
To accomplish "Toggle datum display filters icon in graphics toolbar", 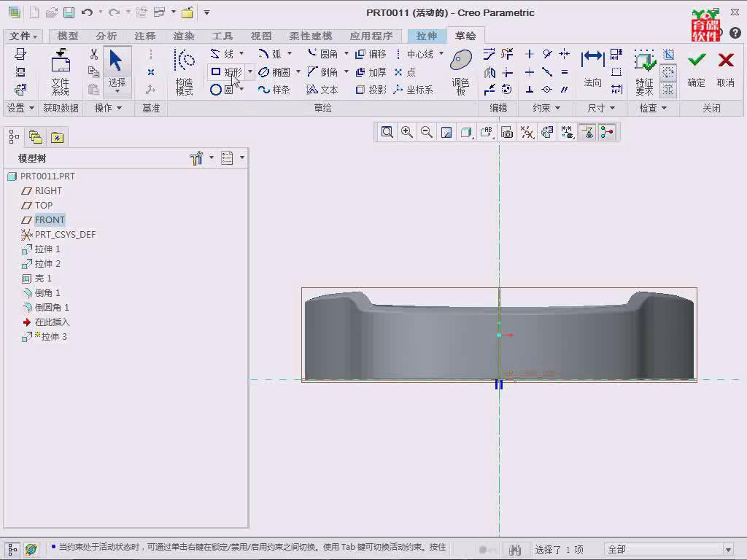I will click(527, 132).
